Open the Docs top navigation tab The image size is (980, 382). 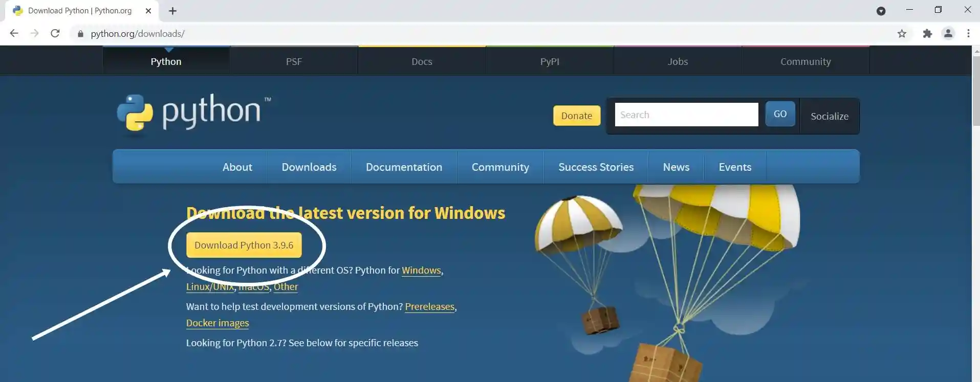point(422,61)
